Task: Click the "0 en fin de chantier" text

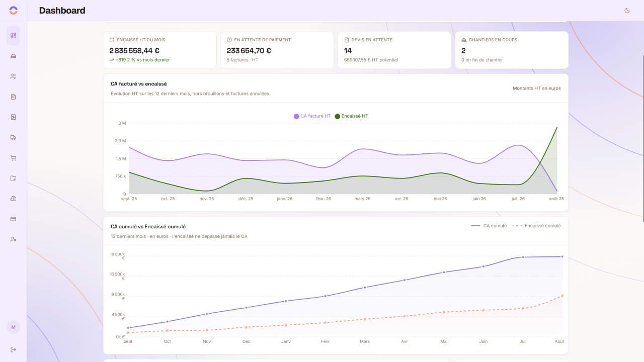Action: pos(482,60)
